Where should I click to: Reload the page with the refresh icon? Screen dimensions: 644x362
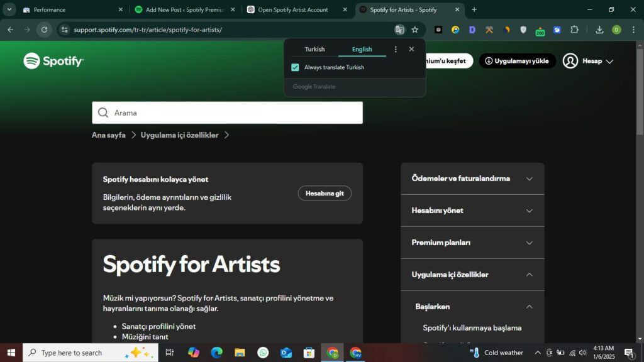[x=44, y=30]
